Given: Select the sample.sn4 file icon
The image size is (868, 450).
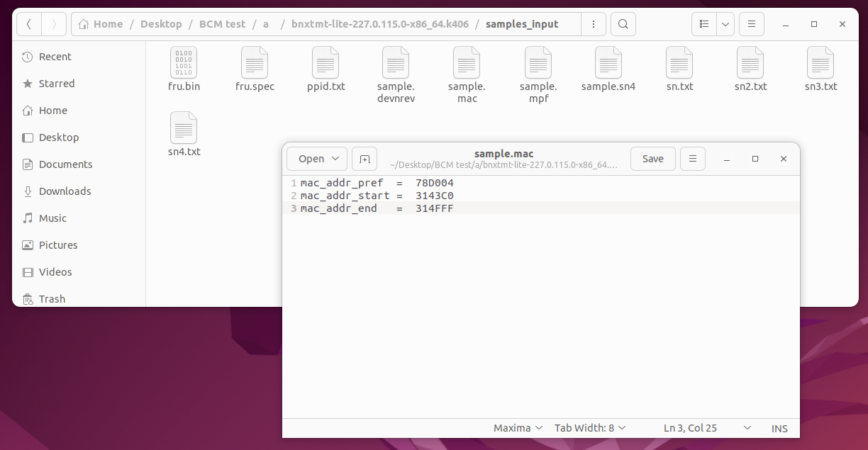Looking at the screenshot, I should pyautogui.click(x=608, y=63).
